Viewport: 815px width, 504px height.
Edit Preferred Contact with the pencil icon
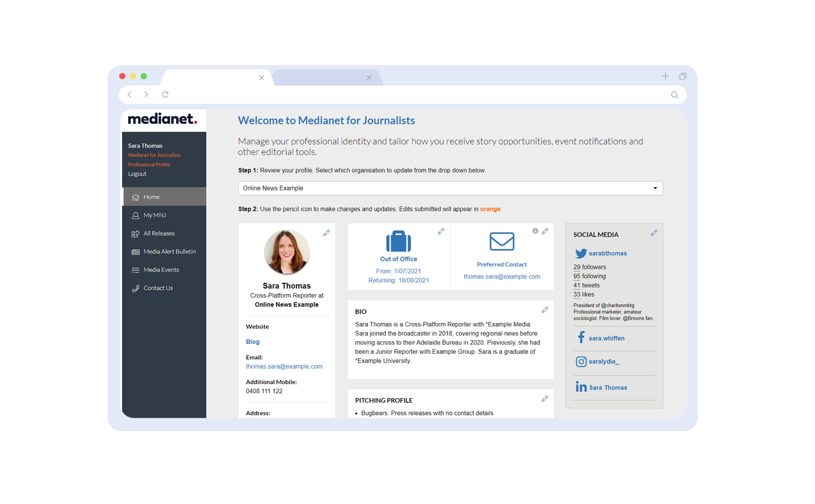point(544,231)
